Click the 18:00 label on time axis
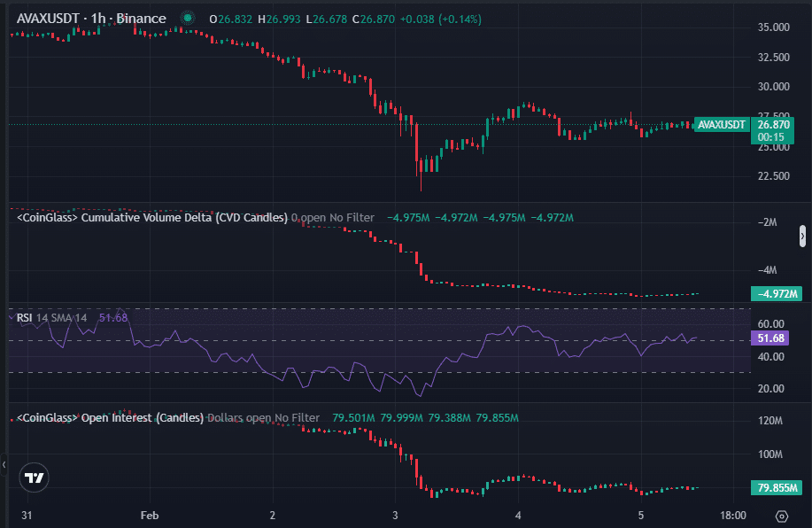Image resolution: width=812 pixels, height=528 pixels. click(732, 515)
